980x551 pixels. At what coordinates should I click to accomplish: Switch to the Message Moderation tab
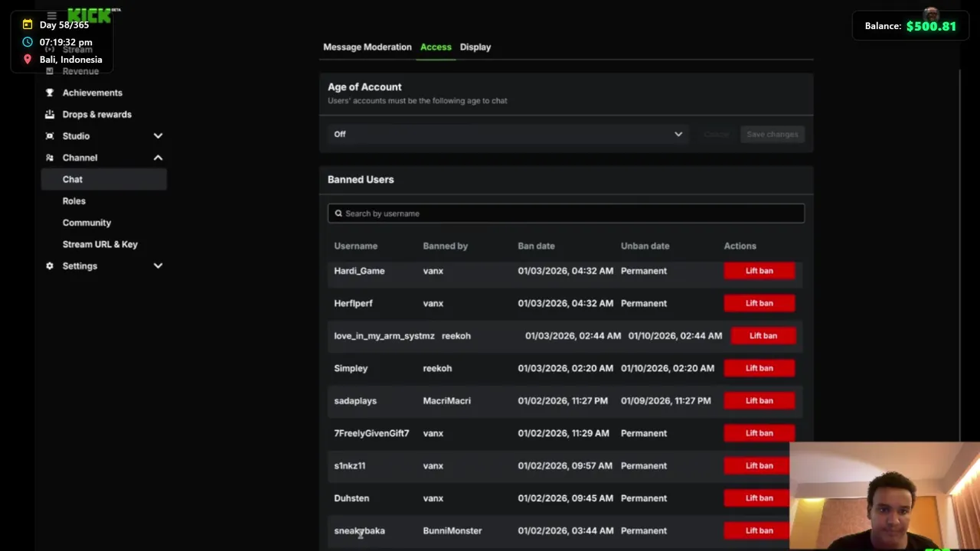tap(367, 47)
